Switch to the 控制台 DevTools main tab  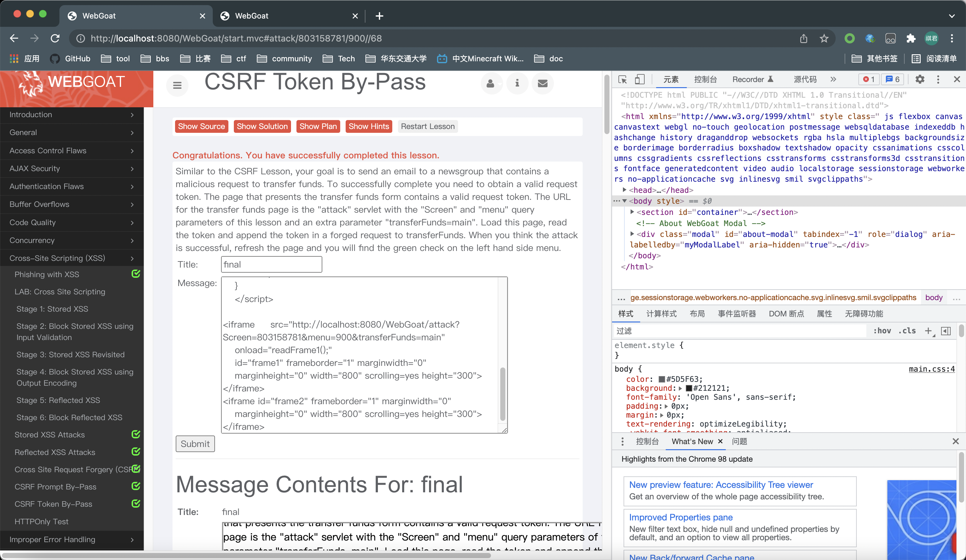(x=705, y=79)
